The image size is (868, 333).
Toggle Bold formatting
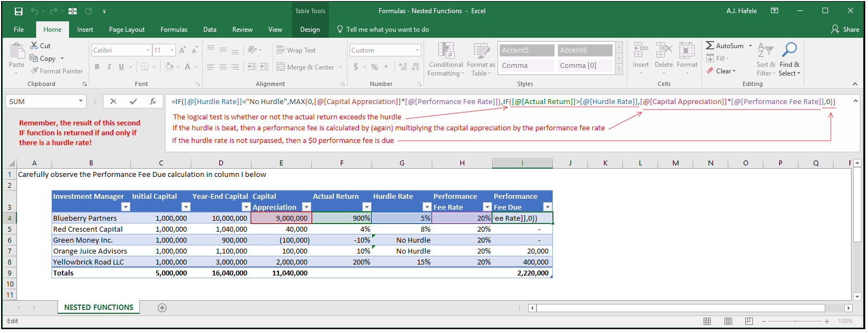[97, 67]
